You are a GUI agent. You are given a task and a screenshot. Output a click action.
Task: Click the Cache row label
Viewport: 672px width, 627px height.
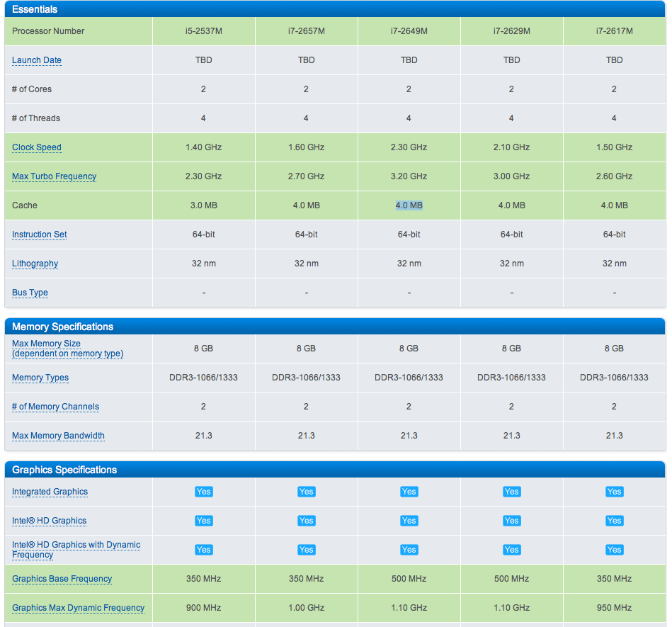[24, 205]
